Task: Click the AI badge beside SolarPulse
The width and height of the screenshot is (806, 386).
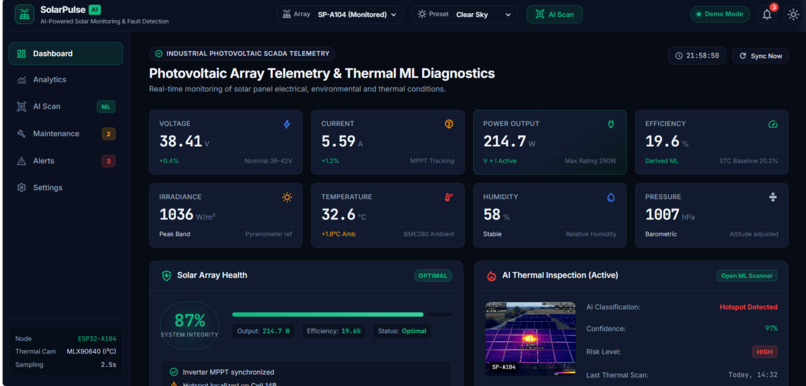Action: pos(94,9)
